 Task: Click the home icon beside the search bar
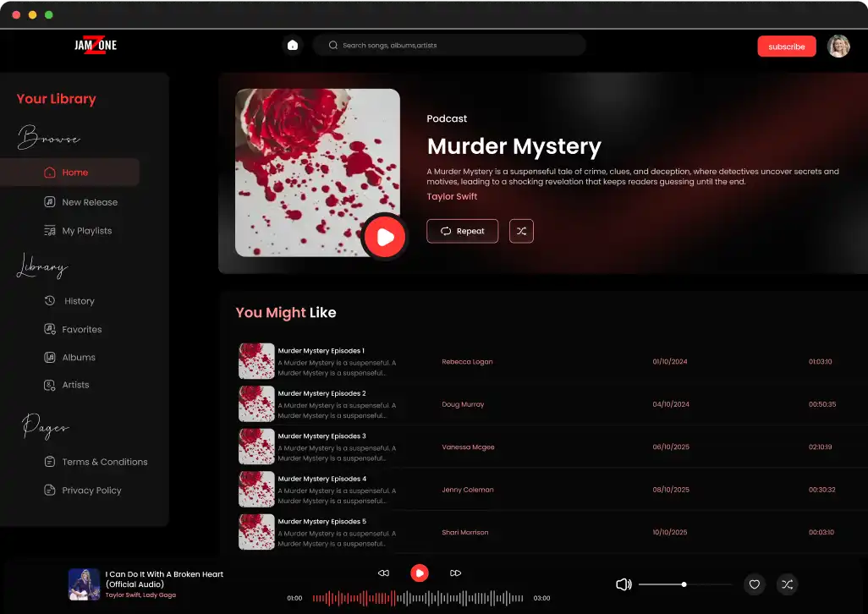click(x=292, y=46)
